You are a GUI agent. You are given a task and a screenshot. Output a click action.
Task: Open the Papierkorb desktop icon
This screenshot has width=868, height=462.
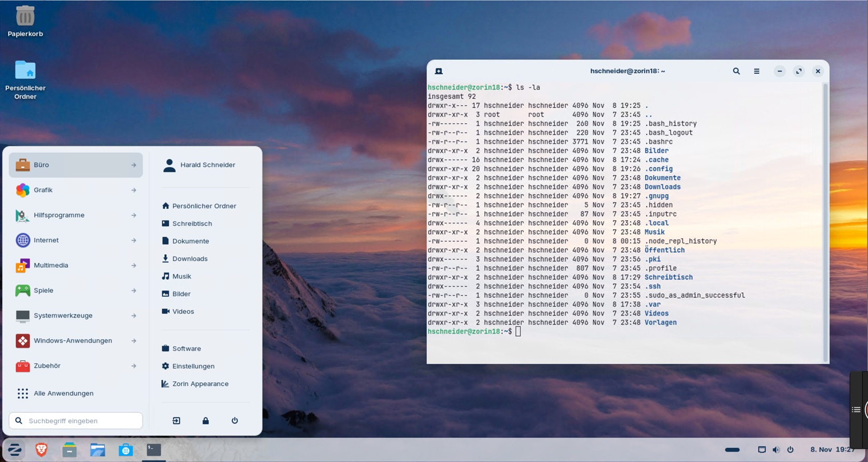(x=25, y=21)
